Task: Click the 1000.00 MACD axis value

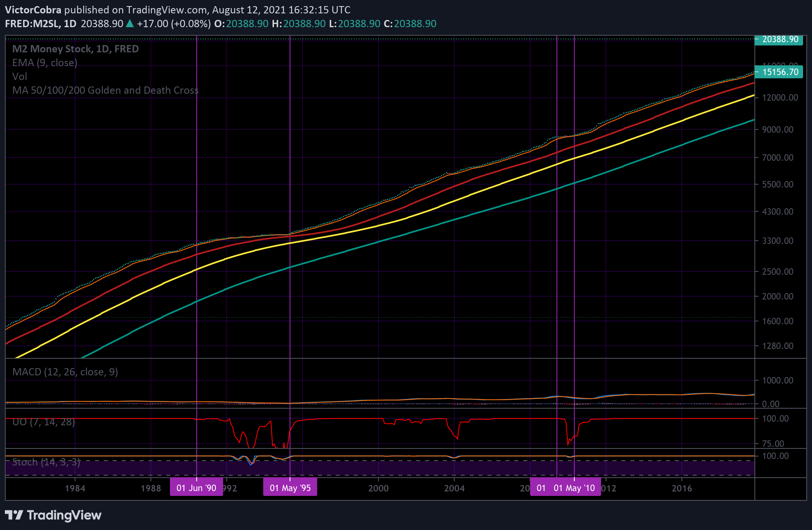Action: (778, 380)
